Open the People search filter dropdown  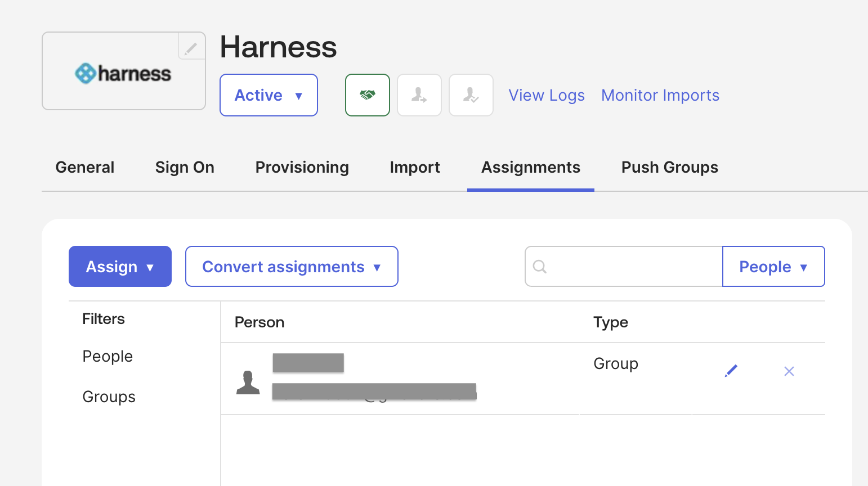coord(773,267)
